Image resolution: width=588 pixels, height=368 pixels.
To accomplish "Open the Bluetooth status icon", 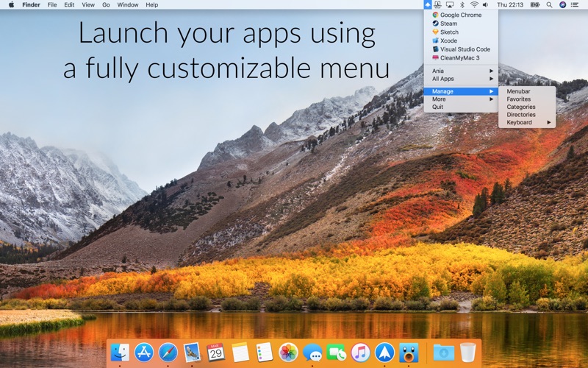I will (x=462, y=4).
